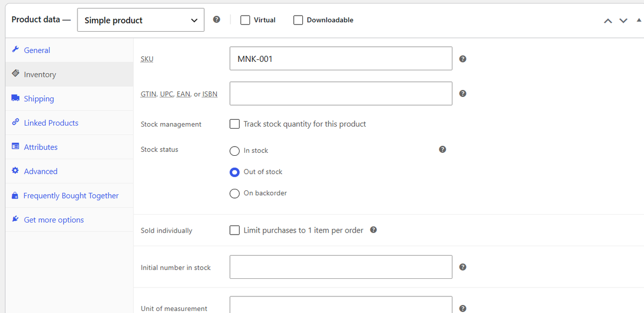Click the Initial number in stock field
Image resolution: width=644 pixels, height=313 pixels.
click(x=341, y=267)
